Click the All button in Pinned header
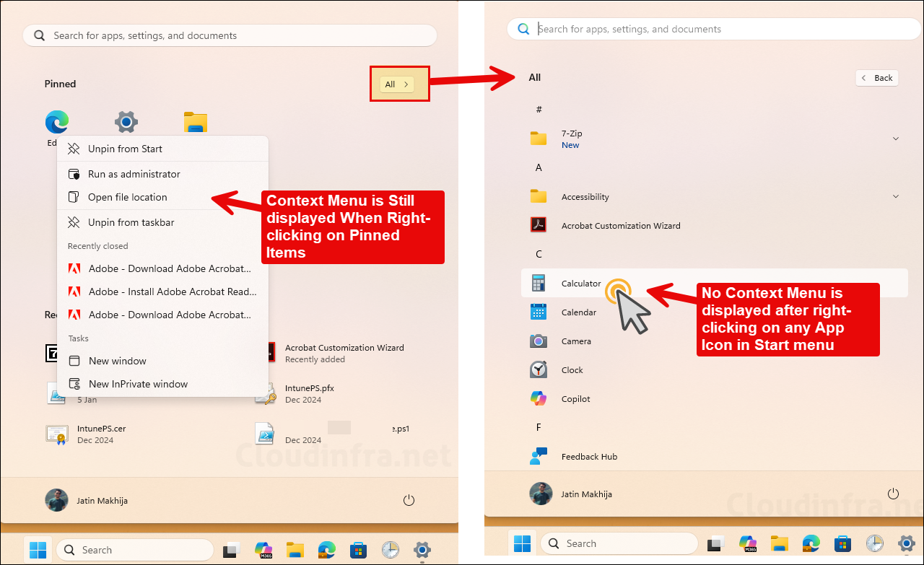The image size is (924, 565). pos(398,84)
